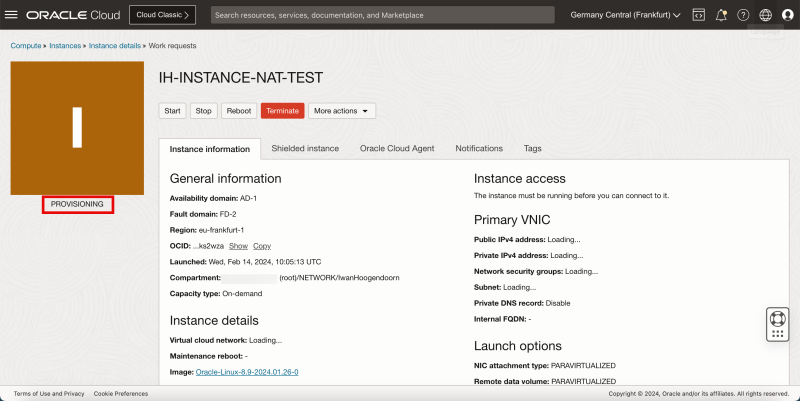Viewport: 800px width, 401px height.
Task: Open the help question mark icon
Action: point(743,15)
